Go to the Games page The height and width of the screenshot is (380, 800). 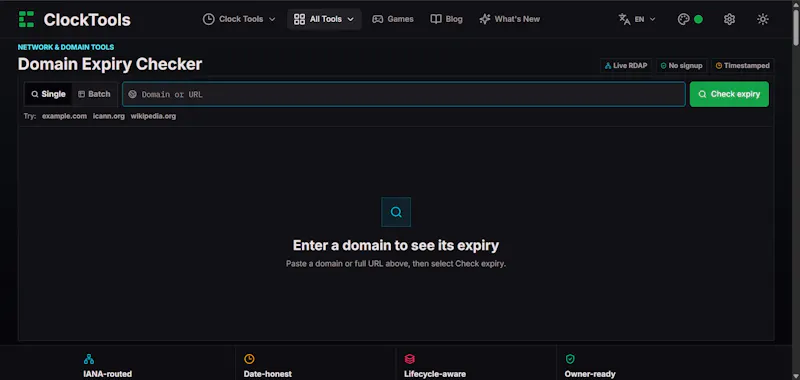392,19
